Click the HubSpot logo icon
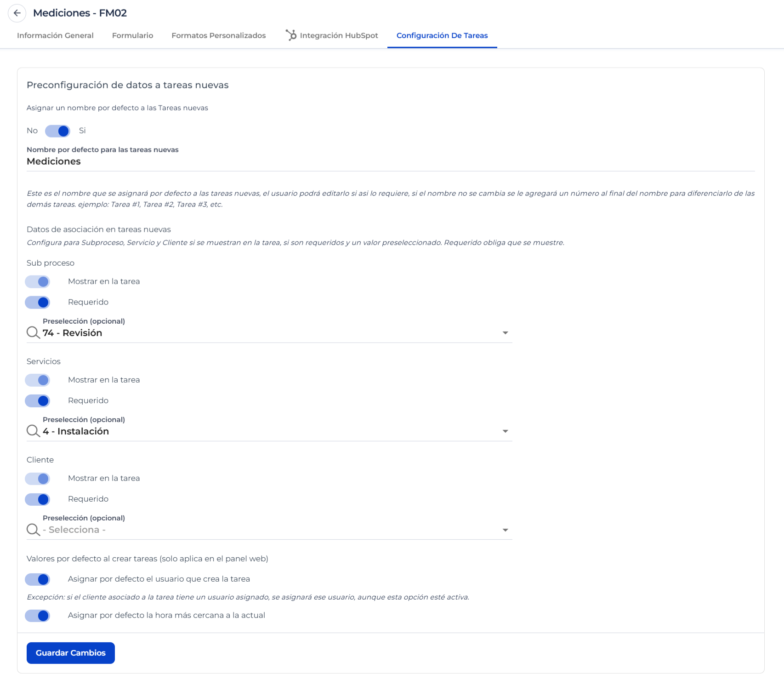 (x=291, y=35)
